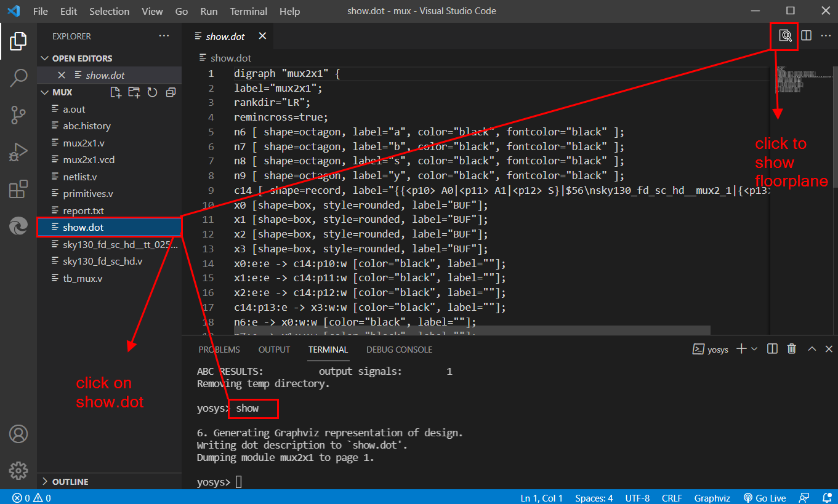Viewport: 838px width, 504px height.
Task: Open netlist.v in the explorer
Action: coord(109,177)
